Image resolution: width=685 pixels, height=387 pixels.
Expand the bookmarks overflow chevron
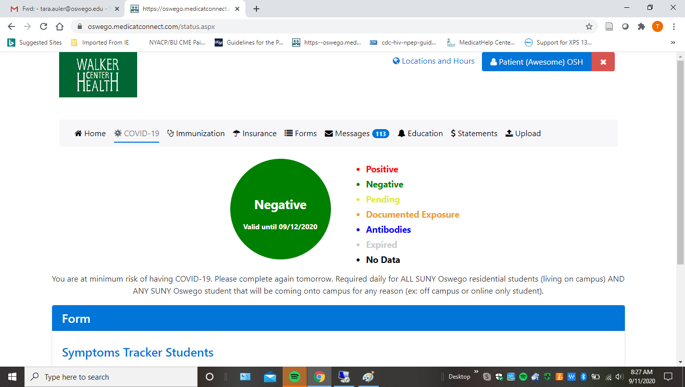(x=673, y=42)
